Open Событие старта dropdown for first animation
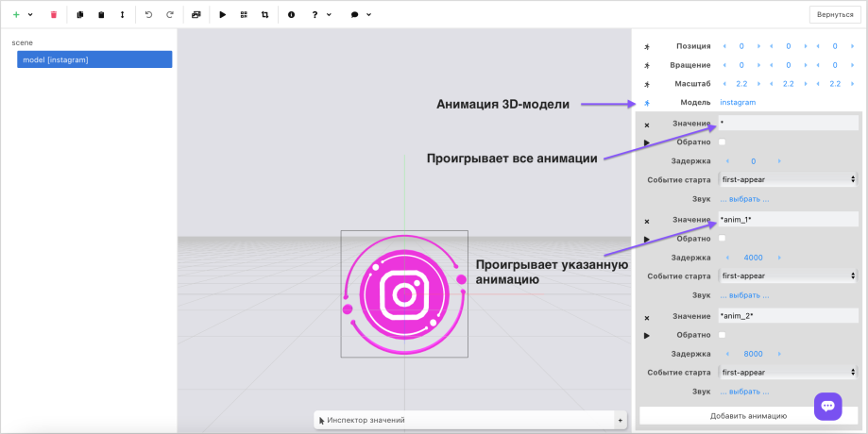 (x=788, y=179)
